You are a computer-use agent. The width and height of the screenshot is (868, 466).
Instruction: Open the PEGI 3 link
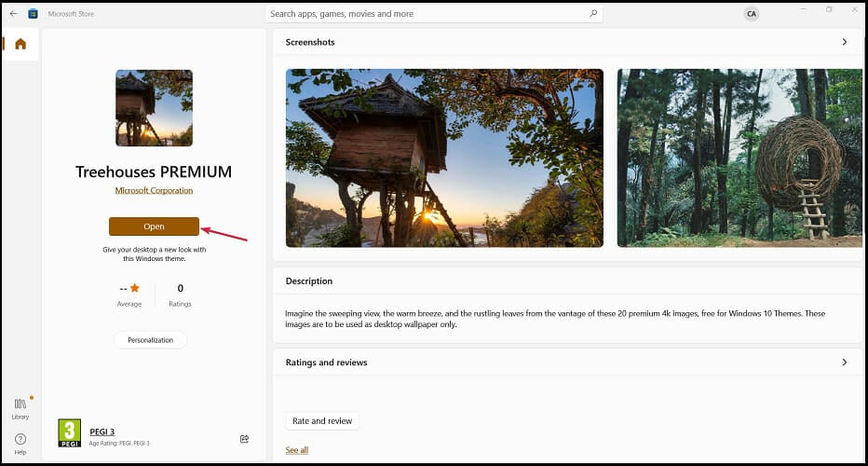click(102, 432)
